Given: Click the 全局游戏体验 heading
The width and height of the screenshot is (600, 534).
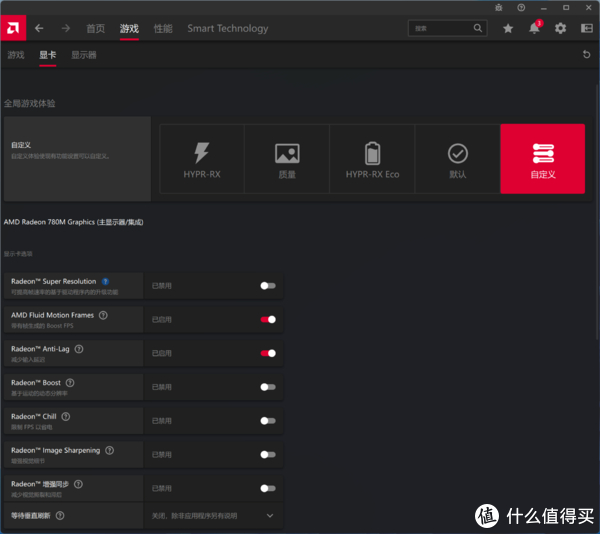Looking at the screenshot, I should (29, 103).
